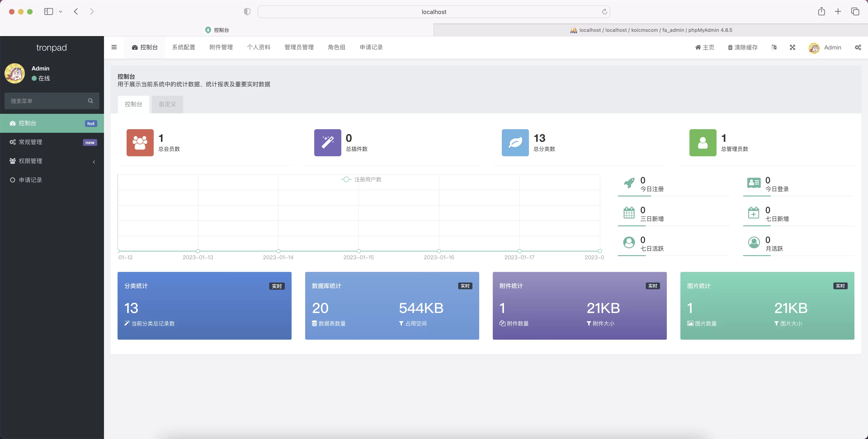Open the Safari sidebar dropdown chevron
Image resolution: width=868 pixels, height=439 pixels.
point(61,12)
